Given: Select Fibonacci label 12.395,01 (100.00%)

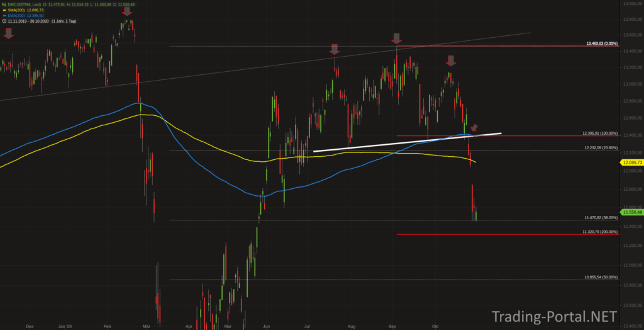Looking at the screenshot, I should click(600, 134).
